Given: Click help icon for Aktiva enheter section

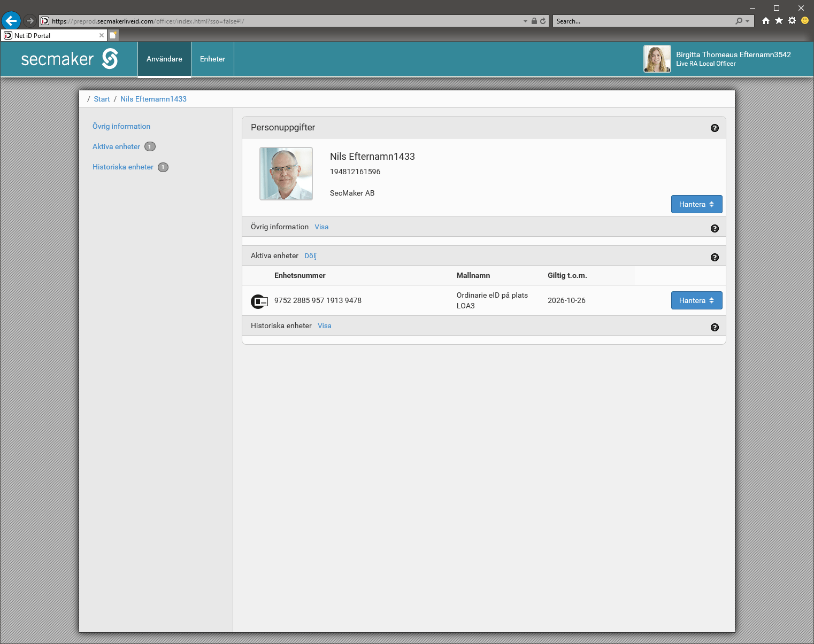Looking at the screenshot, I should pyautogui.click(x=715, y=257).
